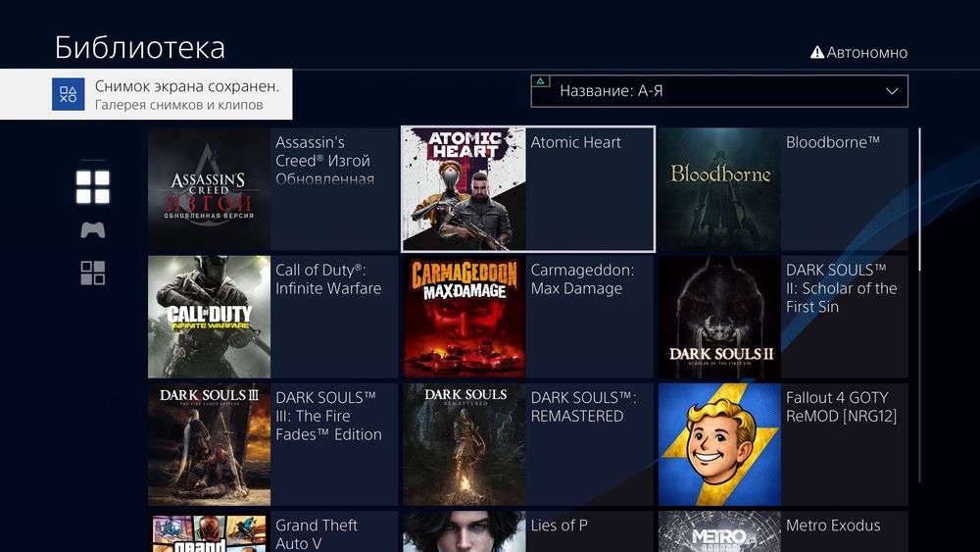Click the 'Библиотека' page heading
The image size is (980, 552).
tap(140, 48)
